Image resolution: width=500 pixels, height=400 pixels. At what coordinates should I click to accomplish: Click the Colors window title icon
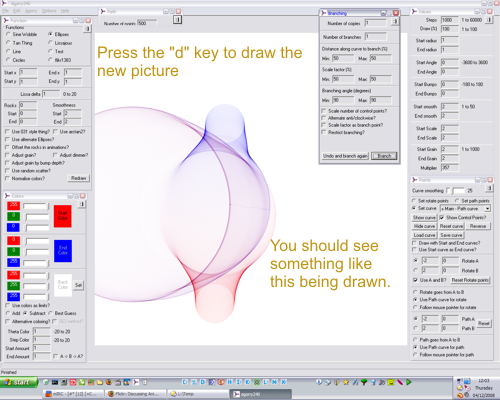point(7,196)
